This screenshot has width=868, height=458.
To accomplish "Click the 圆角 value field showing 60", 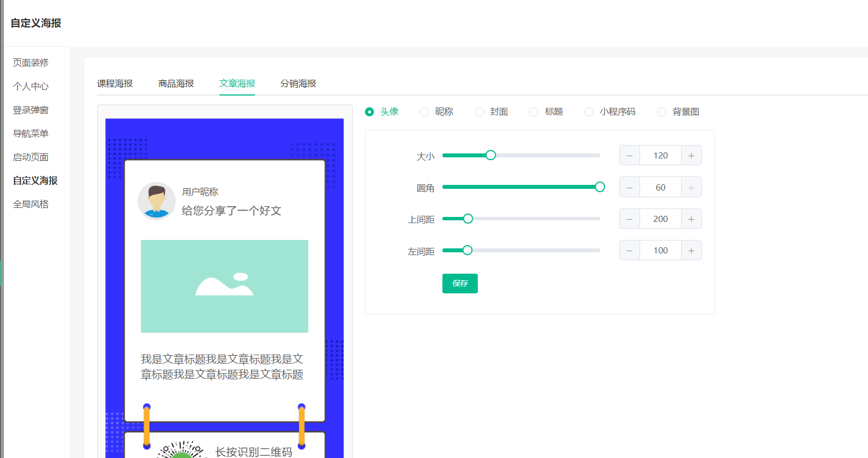I will click(x=660, y=188).
